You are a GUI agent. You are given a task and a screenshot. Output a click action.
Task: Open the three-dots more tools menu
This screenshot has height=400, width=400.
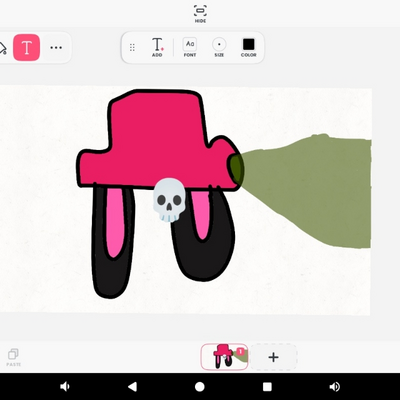coord(56,48)
